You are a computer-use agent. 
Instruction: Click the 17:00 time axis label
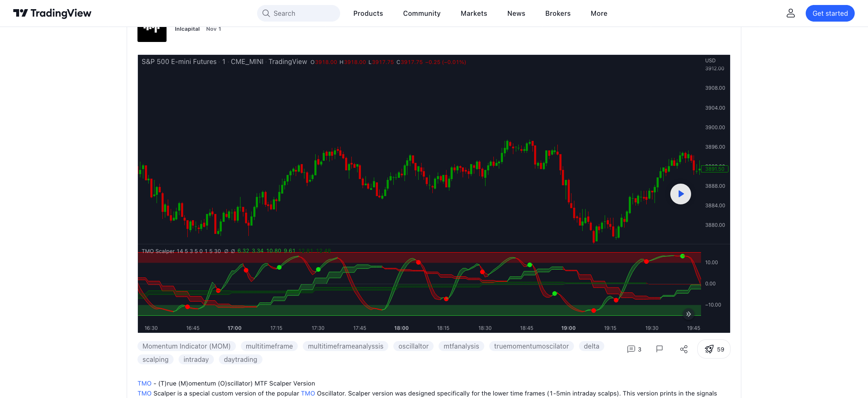pos(234,328)
